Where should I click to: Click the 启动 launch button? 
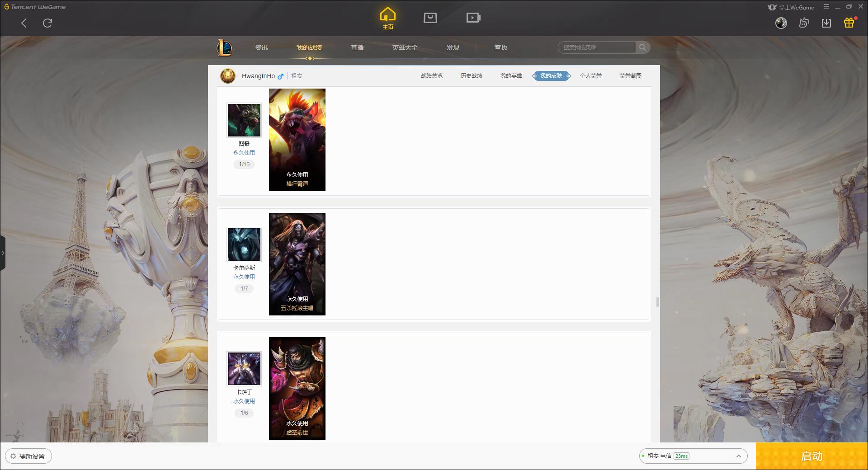pyautogui.click(x=812, y=456)
